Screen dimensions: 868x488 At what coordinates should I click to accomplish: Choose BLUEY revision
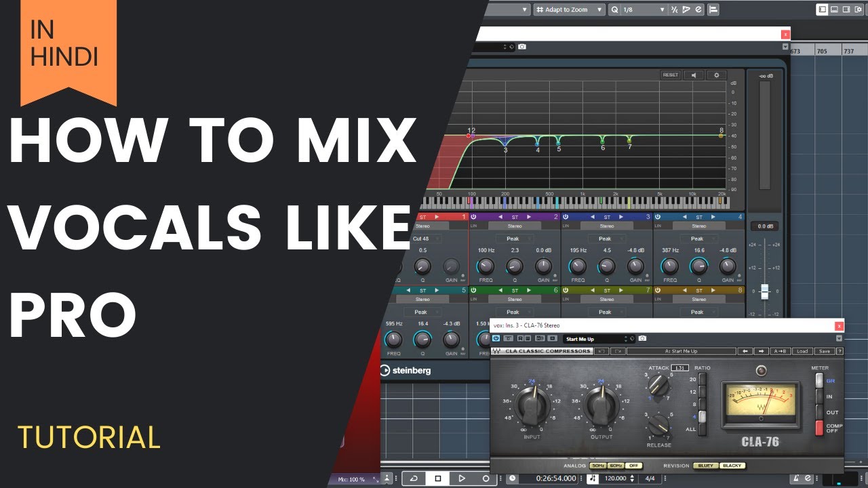tap(706, 466)
